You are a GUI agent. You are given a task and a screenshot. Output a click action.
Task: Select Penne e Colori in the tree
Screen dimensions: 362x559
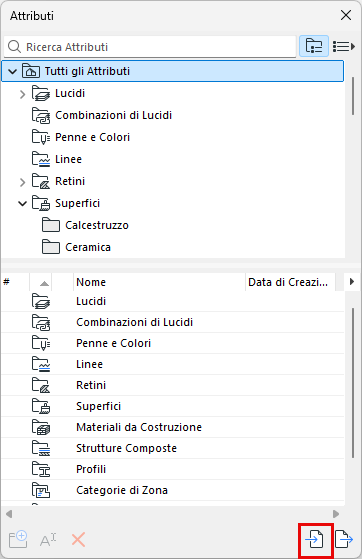coord(92,137)
